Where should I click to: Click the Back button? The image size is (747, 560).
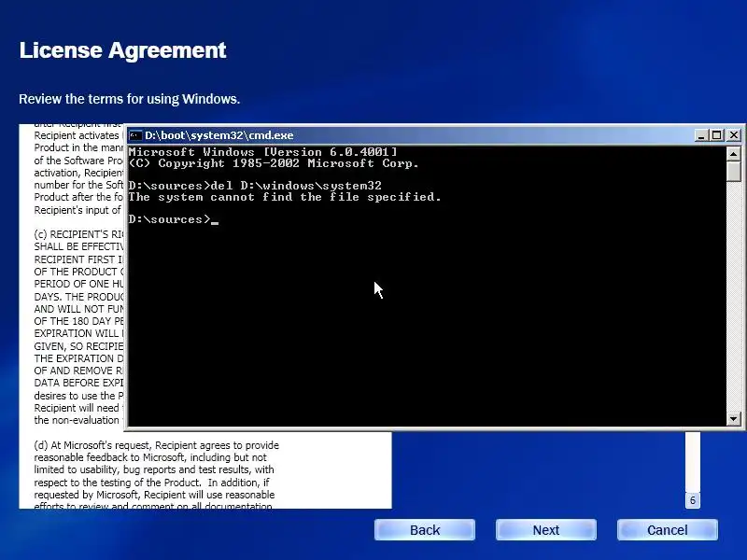click(425, 530)
